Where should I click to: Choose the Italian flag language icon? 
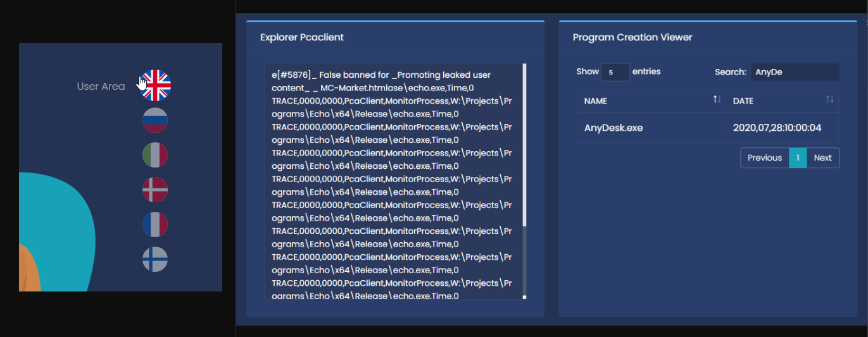click(x=155, y=155)
